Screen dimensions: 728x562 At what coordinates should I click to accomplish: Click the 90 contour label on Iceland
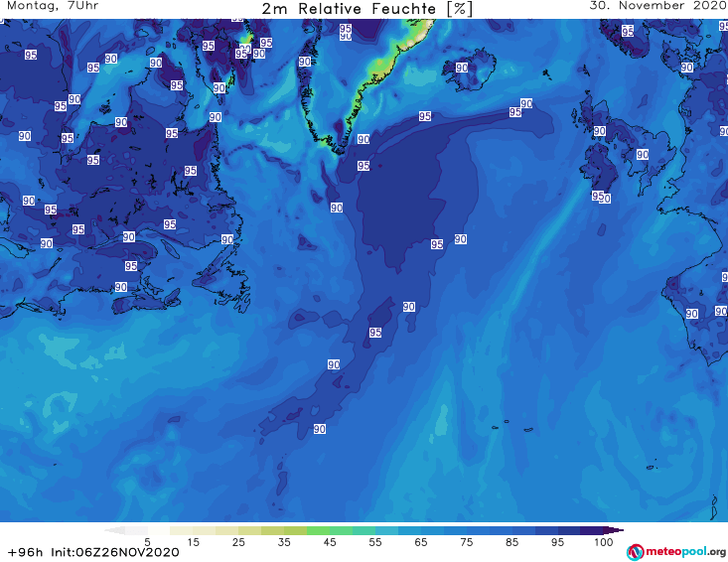point(462,68)
